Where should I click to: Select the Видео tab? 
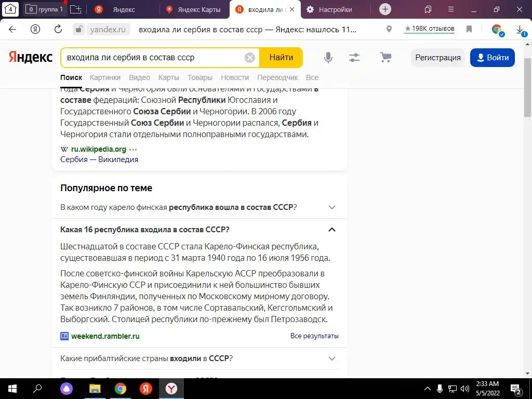click(x=139, y=77)
